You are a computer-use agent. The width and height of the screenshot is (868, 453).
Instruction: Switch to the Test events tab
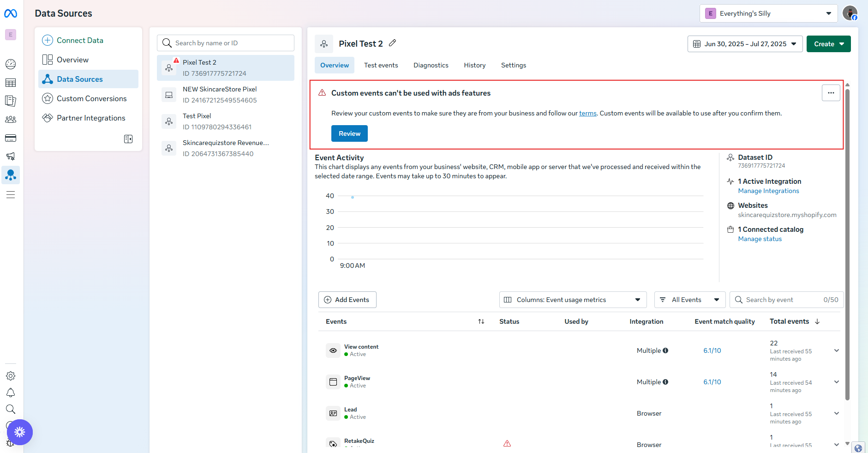coord(381,65)
